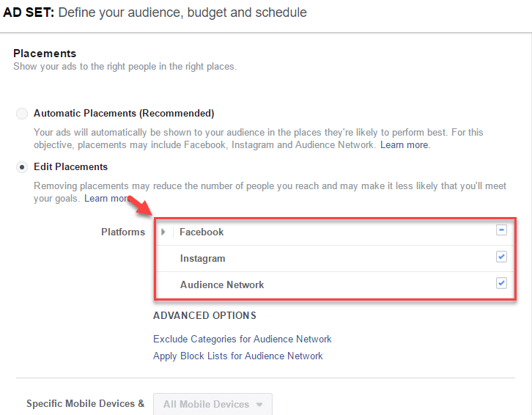Expand the Facebook platform row
Image resolution: width=532 pixels, height=415 pixels.
(x=163, y=232)
